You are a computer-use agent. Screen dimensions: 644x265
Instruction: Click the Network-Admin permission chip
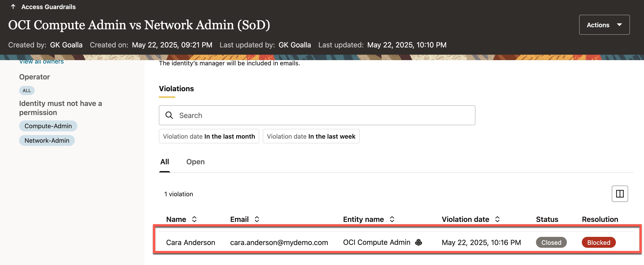(47, 140)
